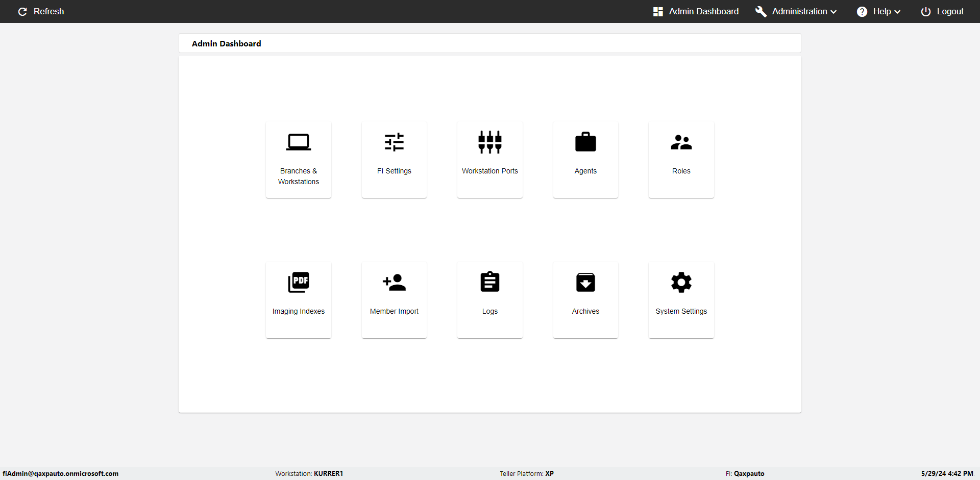Click the Member Import label
980x480 pixels.
coord(394,311)
